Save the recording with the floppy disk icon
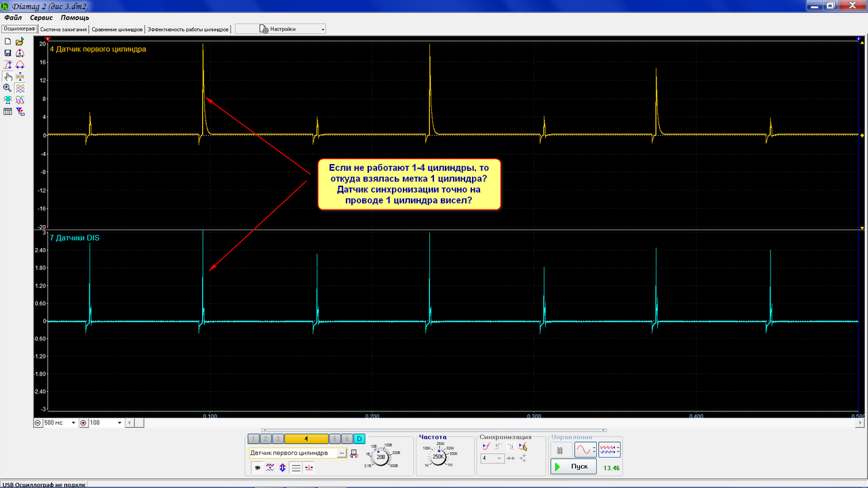 [7, 53]
